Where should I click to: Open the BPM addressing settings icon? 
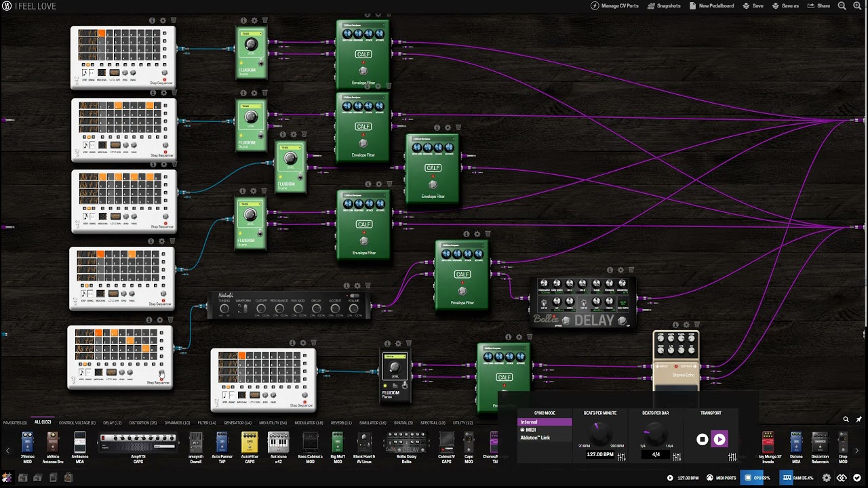(621, 457)
